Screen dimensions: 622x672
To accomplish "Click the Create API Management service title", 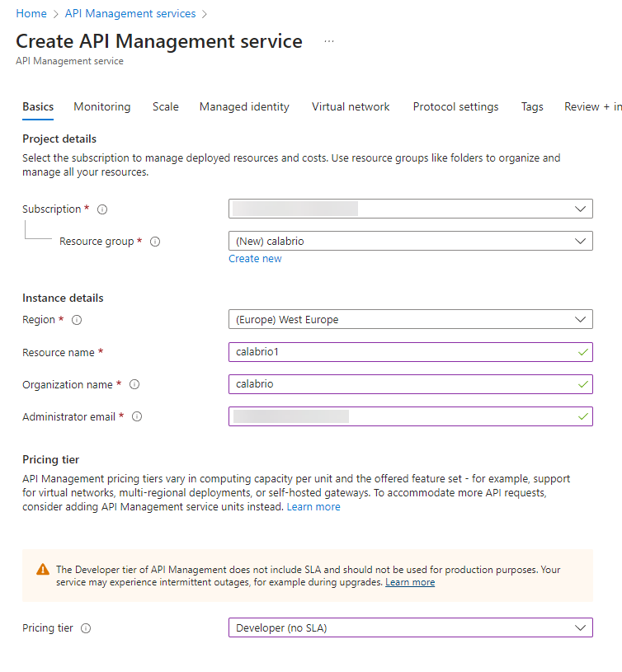I will (159, 41).
